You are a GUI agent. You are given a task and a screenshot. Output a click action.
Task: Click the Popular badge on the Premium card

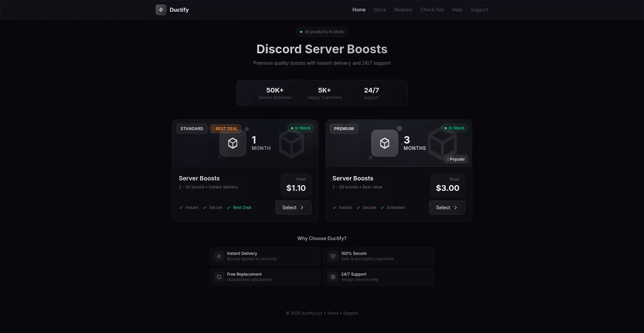[x=456, y=159]
